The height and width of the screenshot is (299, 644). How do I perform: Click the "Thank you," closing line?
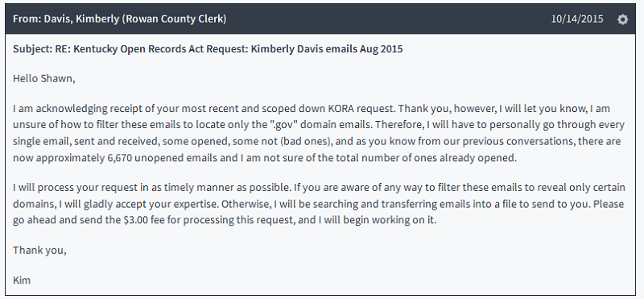(x=39, y=250)
